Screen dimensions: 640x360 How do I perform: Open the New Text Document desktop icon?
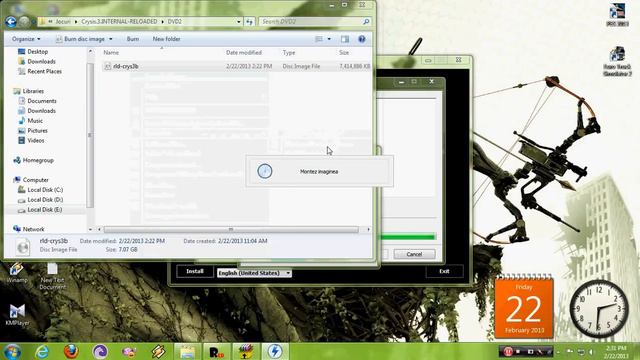52,276
